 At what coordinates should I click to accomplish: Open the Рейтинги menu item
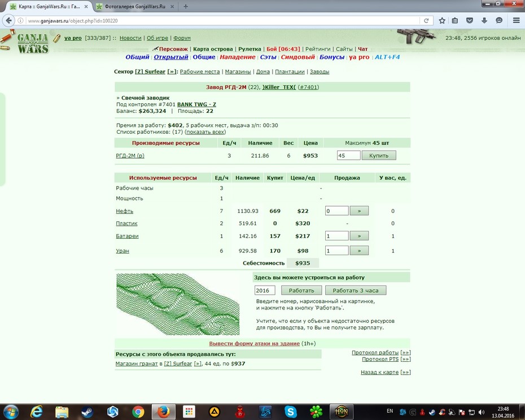coord(318,49)
